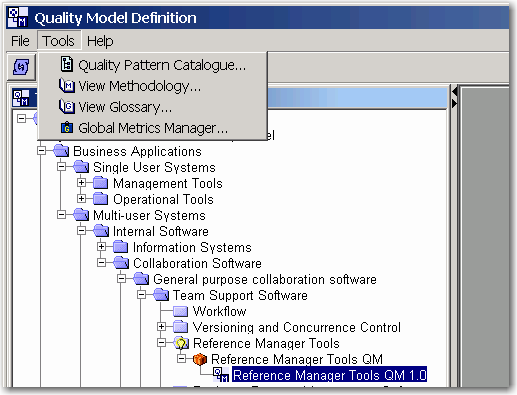
Task: Select the Multi-user Systems item
Action: [x=149, y=215]
